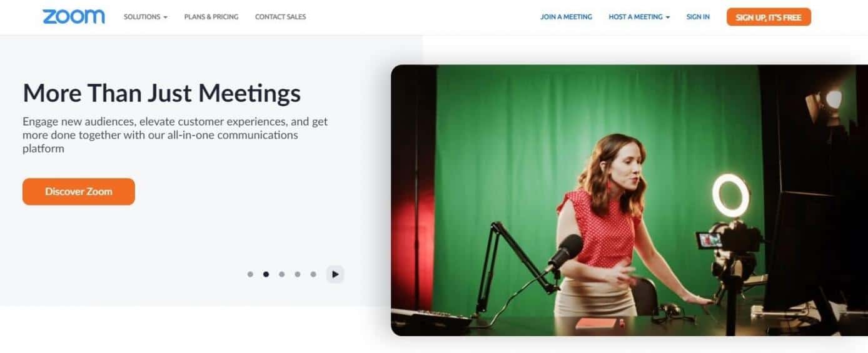Click the More Than Just Meetings headline
The height and width of the screenshot is (353, 868).
pyautogui.click(x=161, y=93)
